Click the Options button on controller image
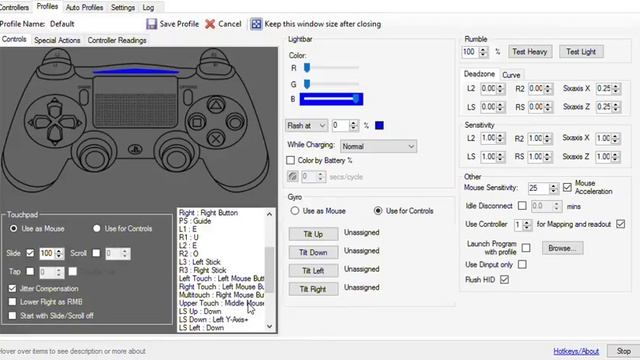The height and width of the screenshot is (360, 640). 188,97
